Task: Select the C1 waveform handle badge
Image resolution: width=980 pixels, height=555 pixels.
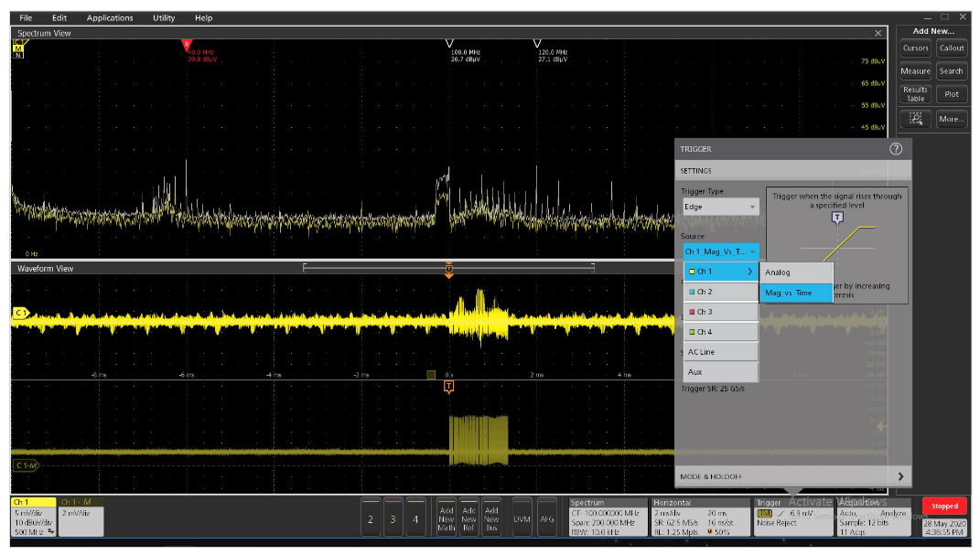Action: [x=19, y=313]
